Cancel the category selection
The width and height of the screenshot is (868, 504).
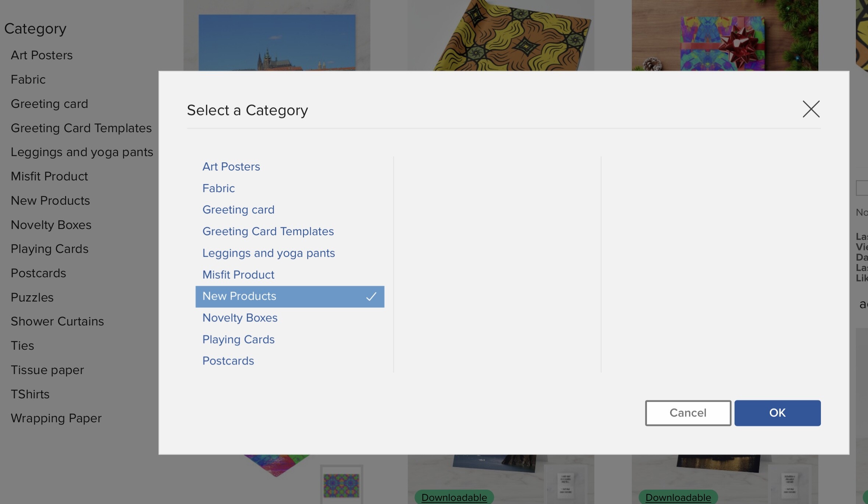688,413
